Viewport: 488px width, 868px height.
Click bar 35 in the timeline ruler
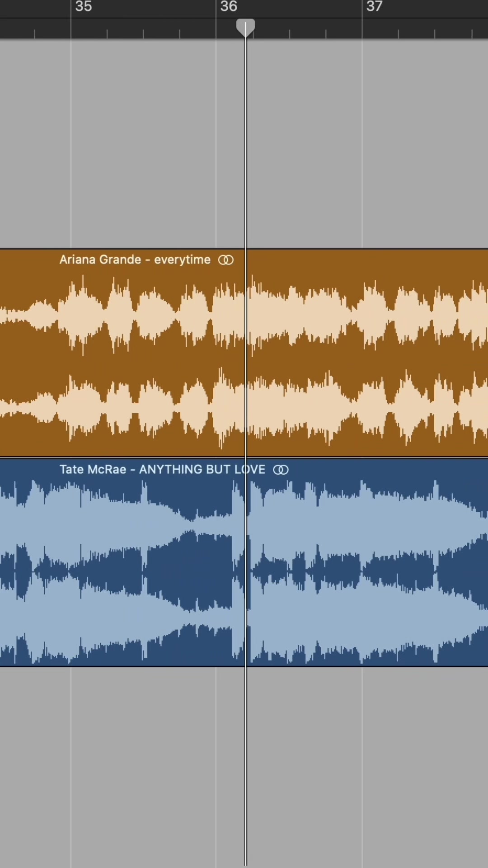(84, 6)
